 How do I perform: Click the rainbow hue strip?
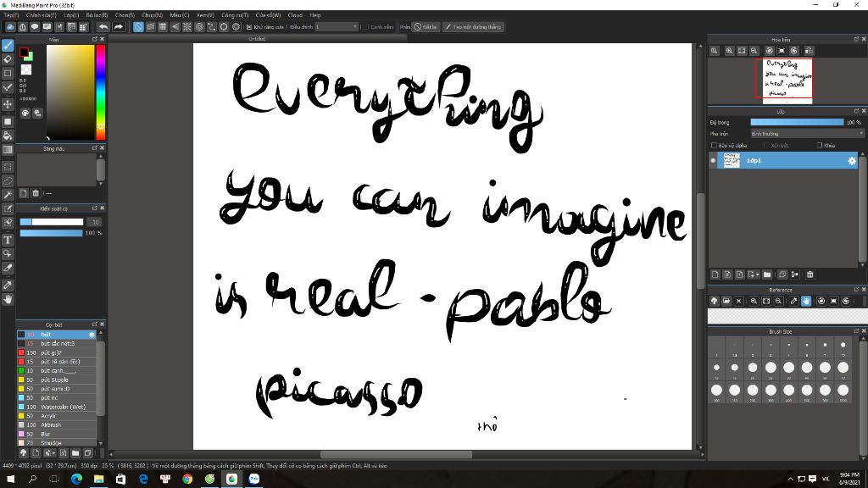pos(101,91)
